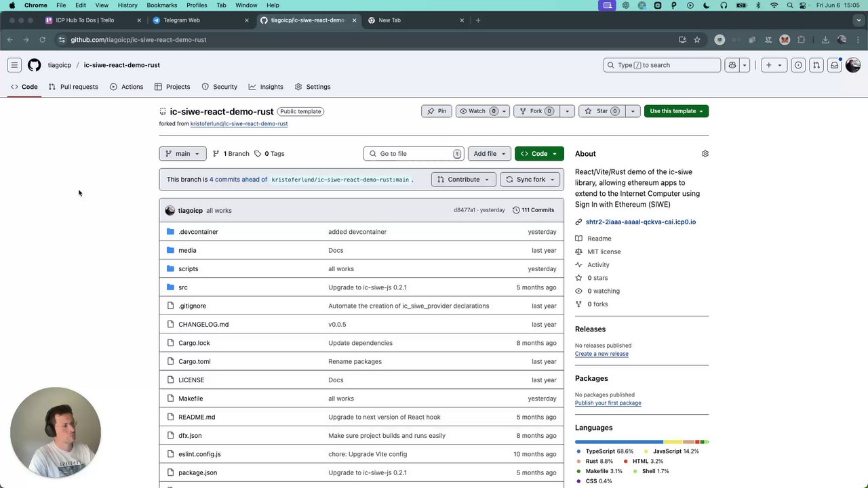Open the Insights tab
Image resolution: width=868 pixels, height=488 pixels.
coord(266,87)
